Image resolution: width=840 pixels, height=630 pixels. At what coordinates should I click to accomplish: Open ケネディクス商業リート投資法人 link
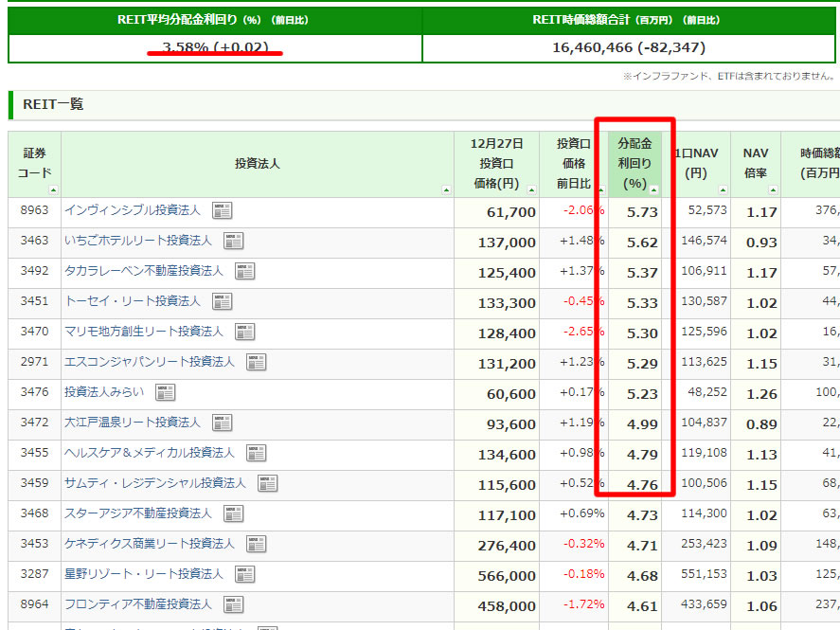[149, 544]
